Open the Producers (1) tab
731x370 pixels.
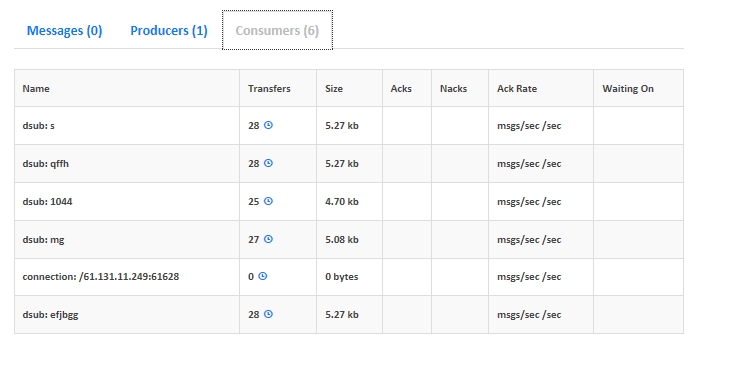pos(169,30)
